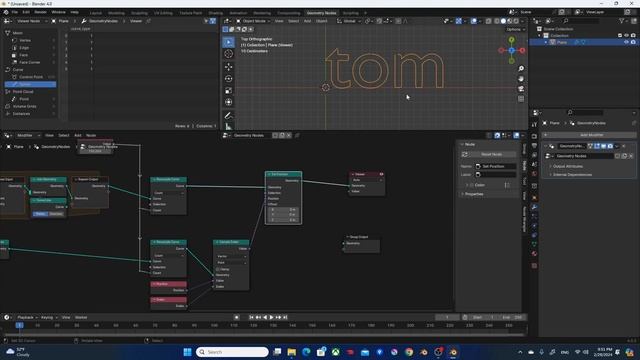
Task: Open the File menu
Action: tap(15, 12)
